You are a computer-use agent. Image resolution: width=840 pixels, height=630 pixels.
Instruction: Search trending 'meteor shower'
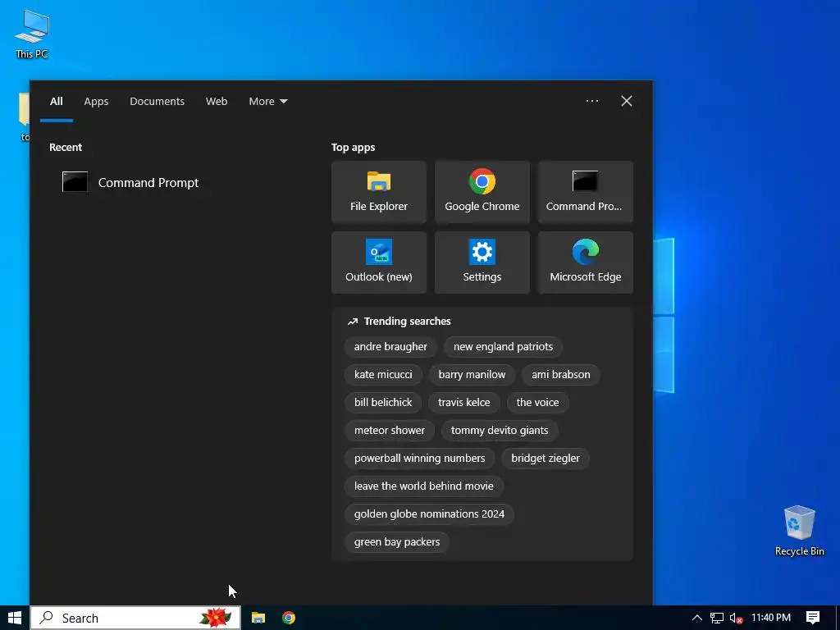(x=390, y=430)
